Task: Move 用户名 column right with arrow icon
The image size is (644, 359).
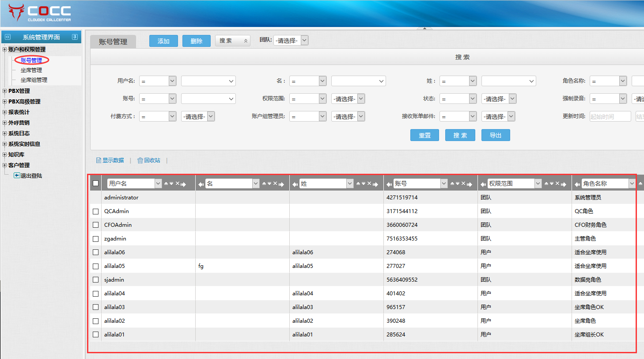Action: (x=183, y=184)
